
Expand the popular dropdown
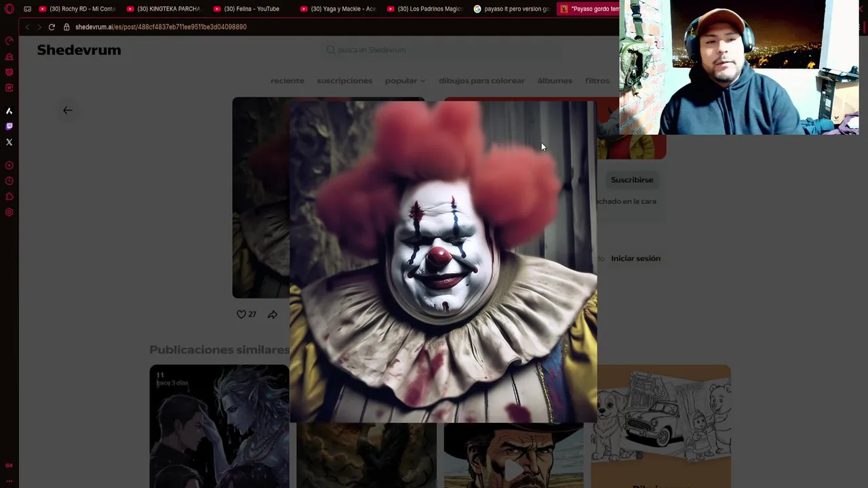[x=405, y=81]
